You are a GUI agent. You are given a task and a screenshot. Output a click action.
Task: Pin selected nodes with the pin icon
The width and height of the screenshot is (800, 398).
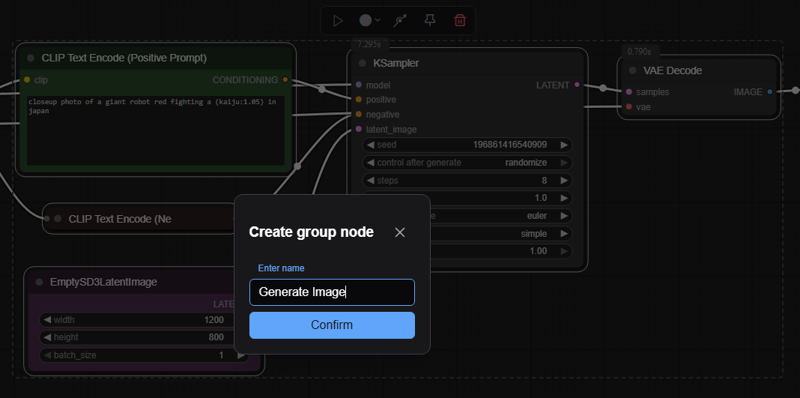click(x=430, y=20)
